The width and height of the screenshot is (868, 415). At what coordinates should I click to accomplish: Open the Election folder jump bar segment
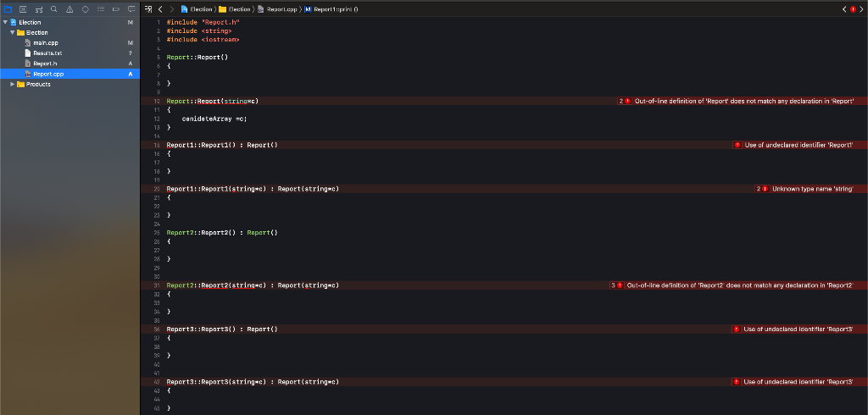[235, 8]
